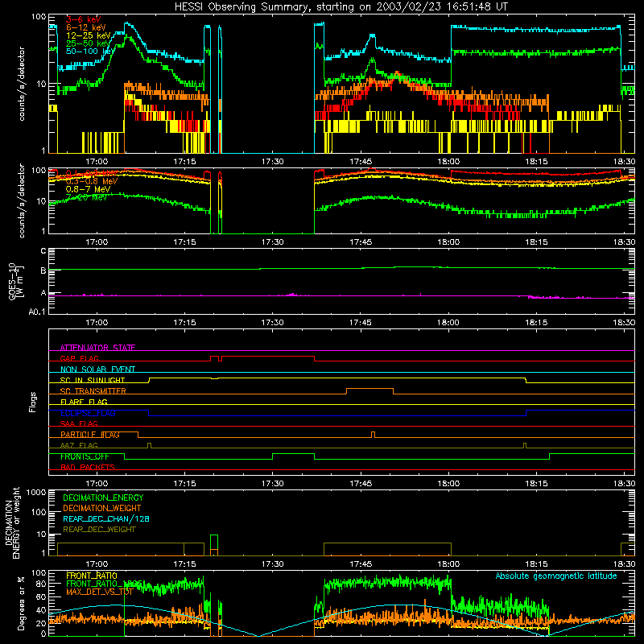This screenshot has height=644, width=644.
Task: Click the REAR_DEC_CHAN/128 legend label
Action: 106,518
